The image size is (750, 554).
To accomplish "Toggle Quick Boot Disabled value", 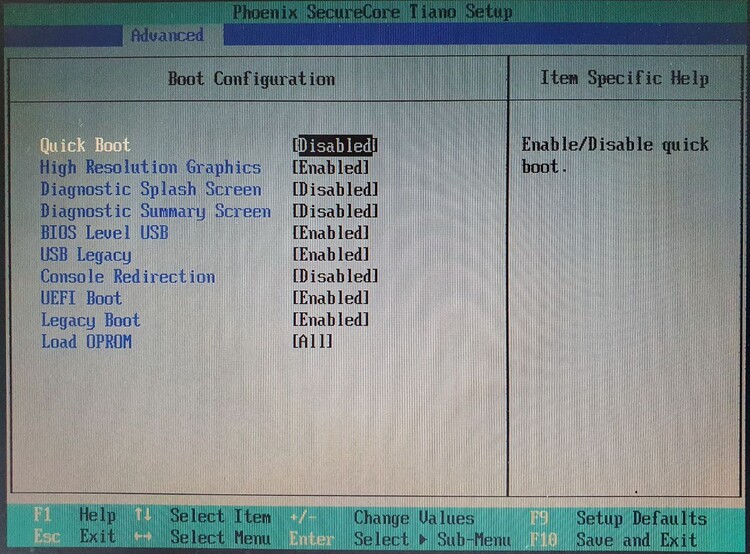I will tap(335, 145).
